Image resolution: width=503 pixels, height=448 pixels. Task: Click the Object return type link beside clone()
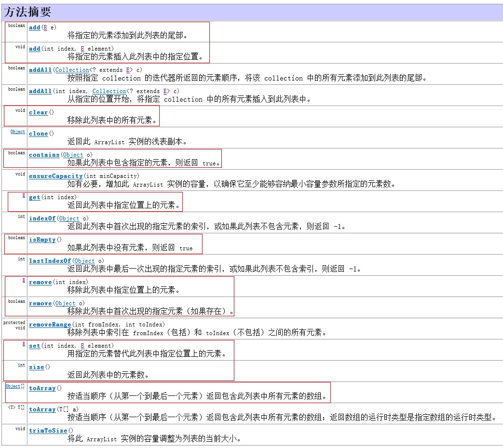tap(18, 132)
